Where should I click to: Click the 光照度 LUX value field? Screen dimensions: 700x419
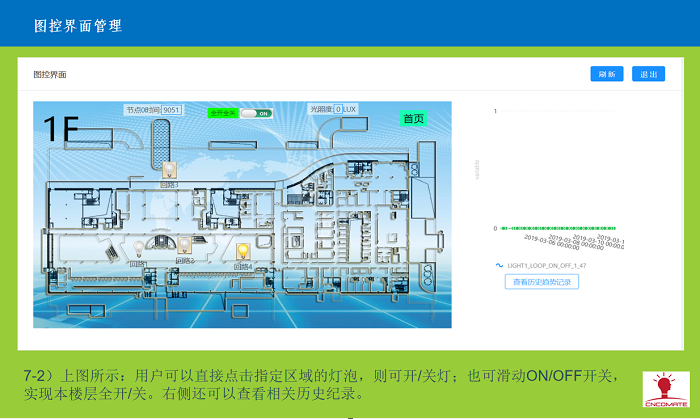click(338, 109)
